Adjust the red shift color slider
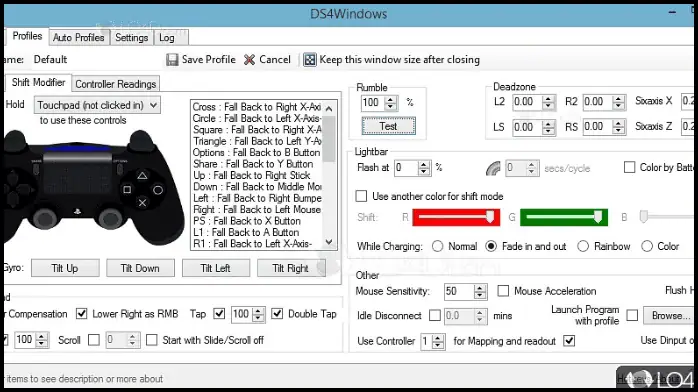 (456, 217)
